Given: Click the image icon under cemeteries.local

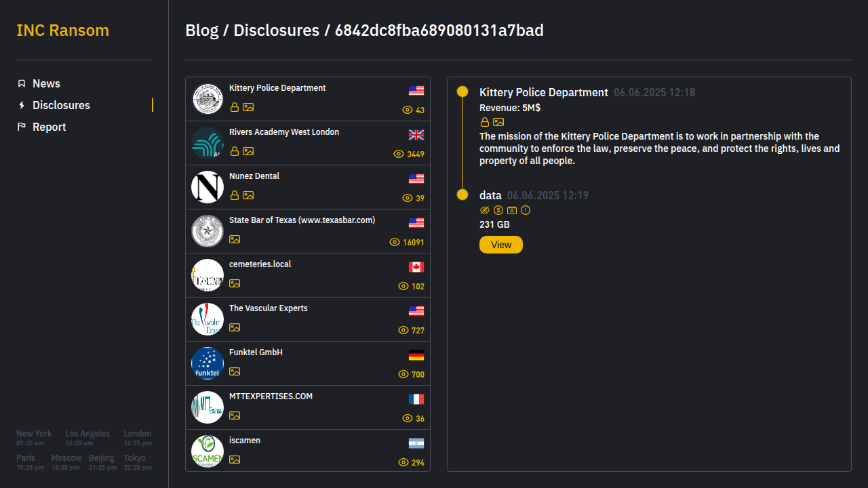Looking at the screenshot, I should tap(235, 283).
